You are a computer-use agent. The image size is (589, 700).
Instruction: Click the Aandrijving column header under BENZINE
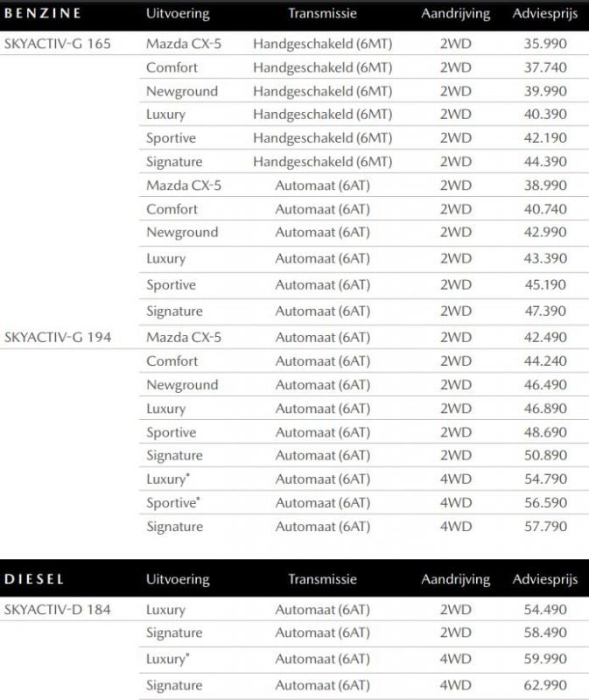455,14
